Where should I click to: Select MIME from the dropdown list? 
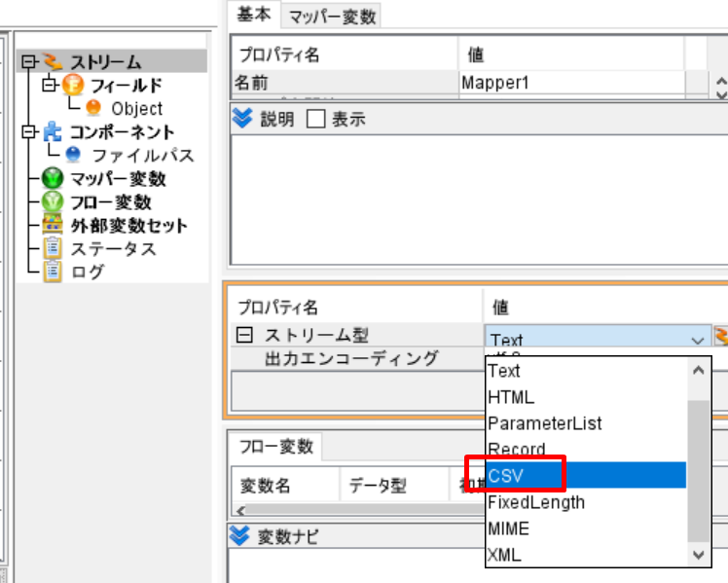[586, 528]
